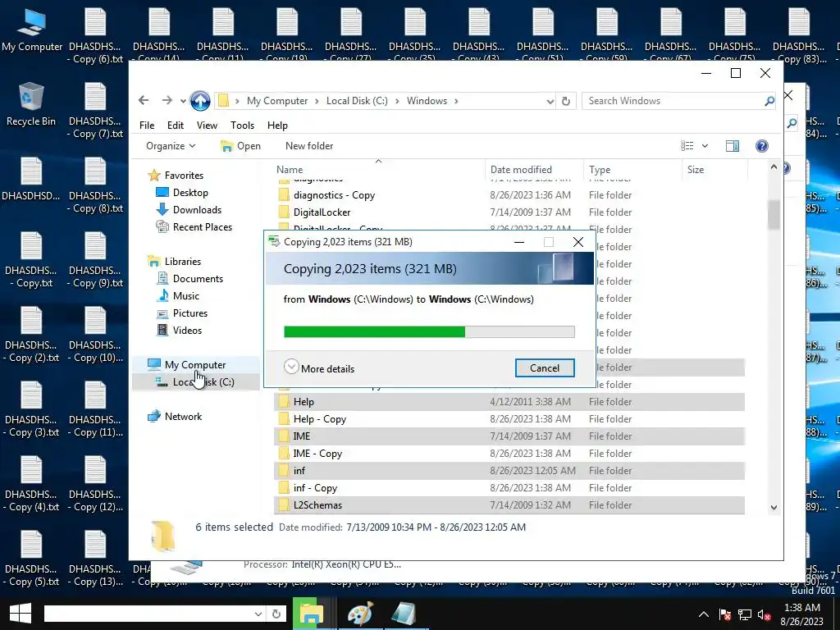Expand the address bar history dropdown
The width and height of the screenshot is (840, 630).
point(550,101)
